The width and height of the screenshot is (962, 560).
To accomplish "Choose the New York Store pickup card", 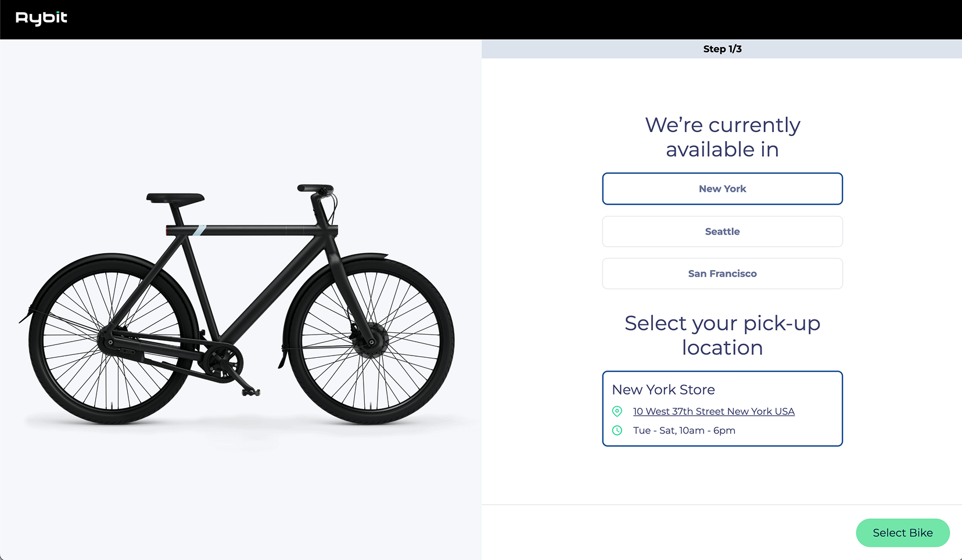I will (x=722, y=408).
